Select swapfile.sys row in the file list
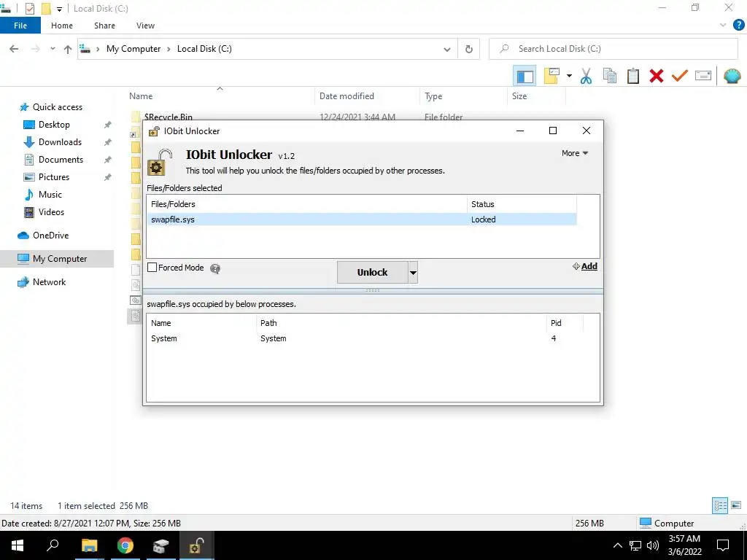The image size is (747, 560). click(362, 219)
